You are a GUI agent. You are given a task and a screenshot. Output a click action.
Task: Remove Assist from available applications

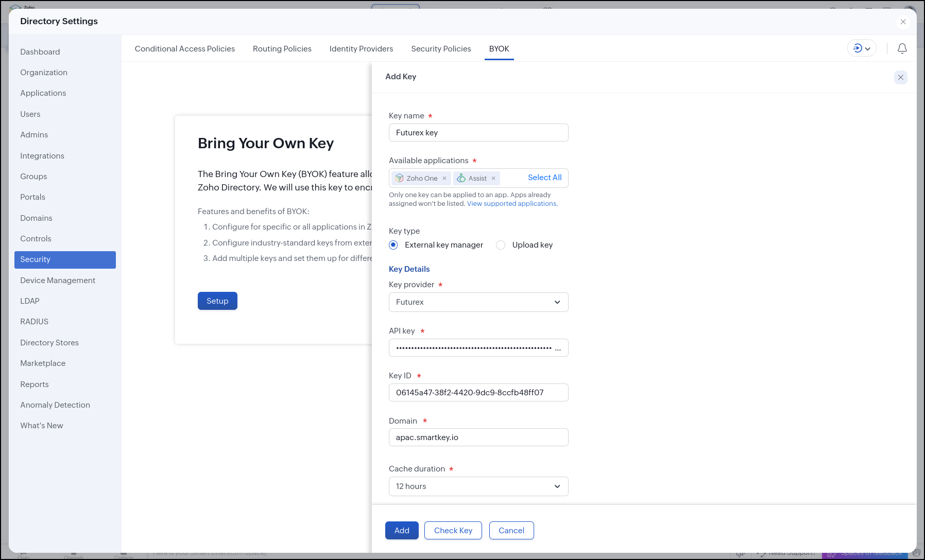click(x=493, y=179)
